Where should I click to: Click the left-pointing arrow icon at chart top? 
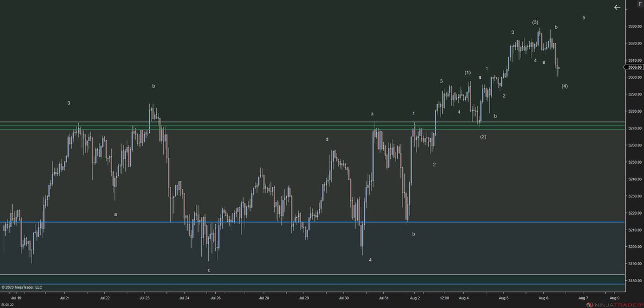pos(617,8)
